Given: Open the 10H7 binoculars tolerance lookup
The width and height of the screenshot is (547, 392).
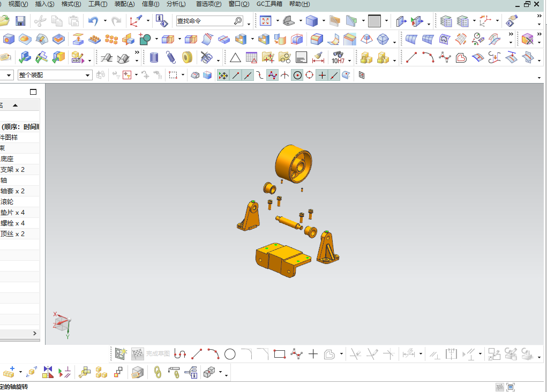Looking at the screenshot, I should pyautogui.click(x=338, y=57).
